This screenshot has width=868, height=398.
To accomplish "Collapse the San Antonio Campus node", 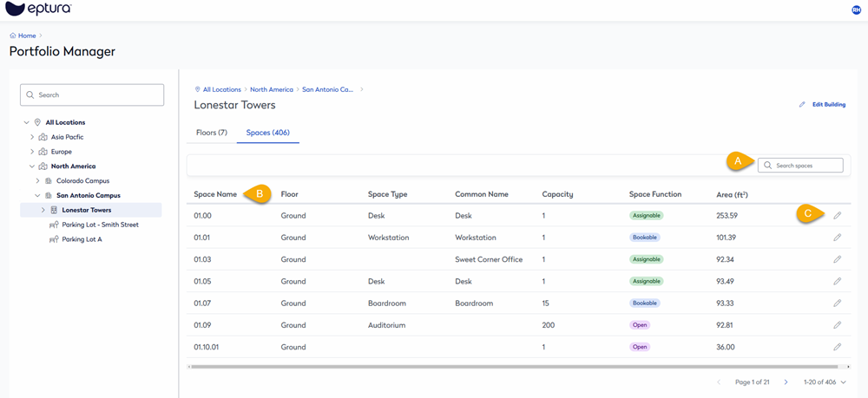I will click(37, 195).
